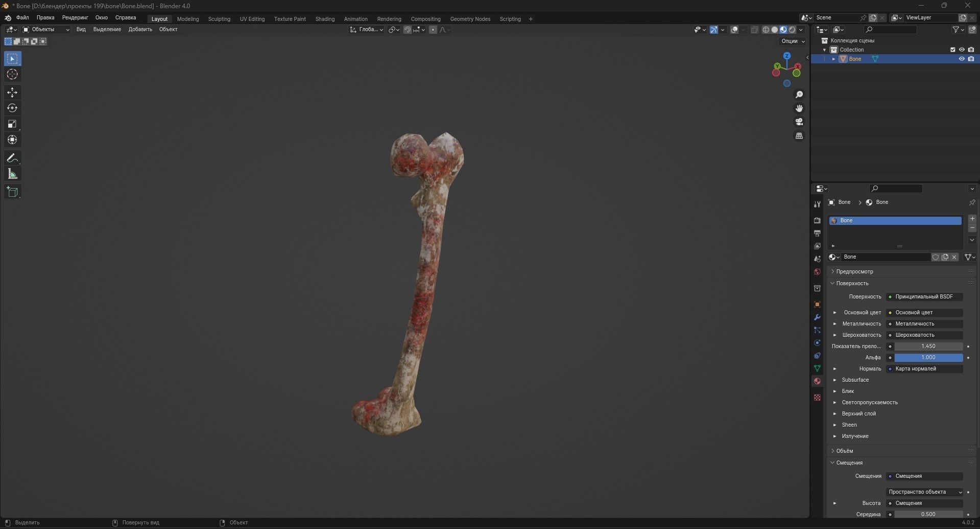
Task: Click the Z axis on navigation gizmo
Action: (787, 56)
